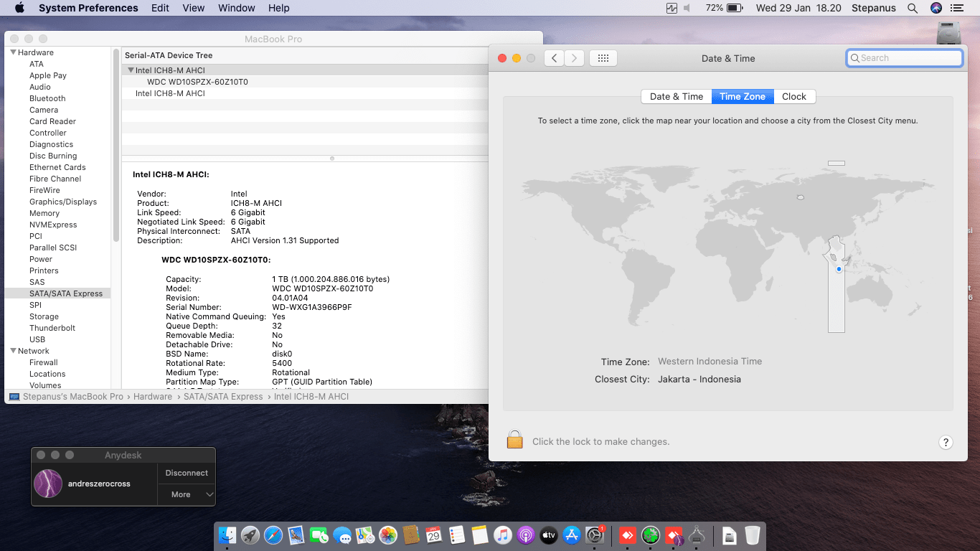980x551 pixels.
Task: Open the Trash in the Dock
Action: (752, 534)
